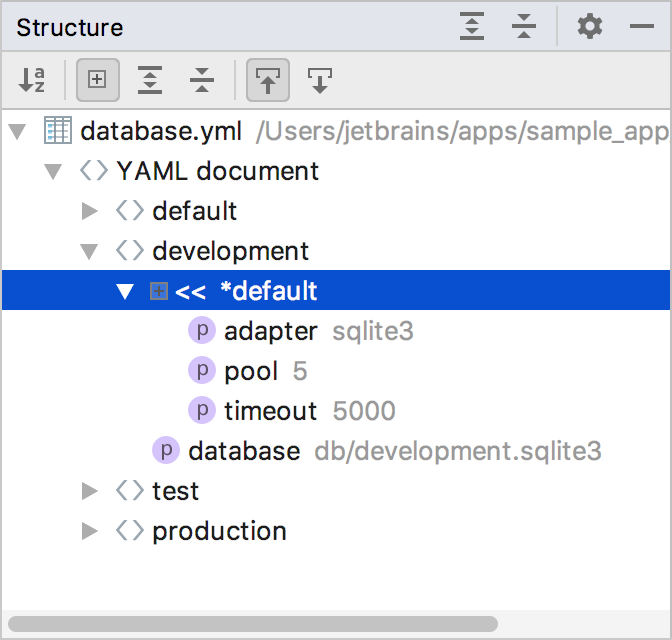Toggle the plus-box toolbar button

(97, 80)
